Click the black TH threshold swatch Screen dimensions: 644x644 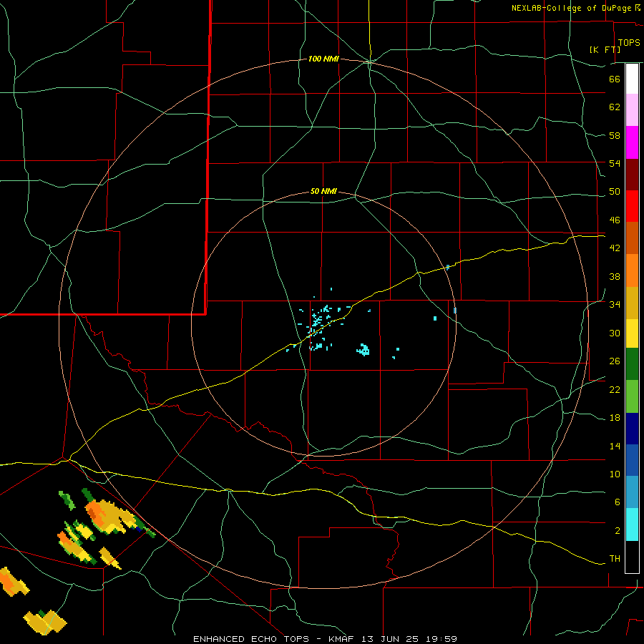(632, 557)
